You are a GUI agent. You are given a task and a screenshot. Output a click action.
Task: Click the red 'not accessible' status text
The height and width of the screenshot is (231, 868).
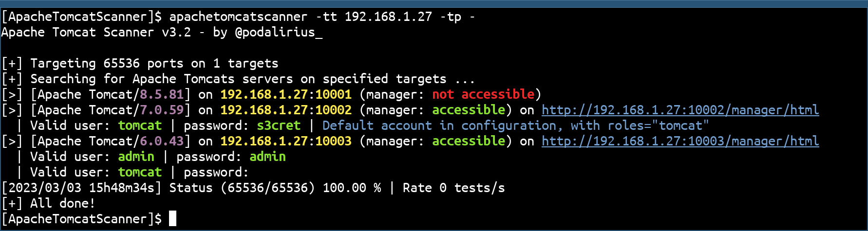(x=483, y=94)
